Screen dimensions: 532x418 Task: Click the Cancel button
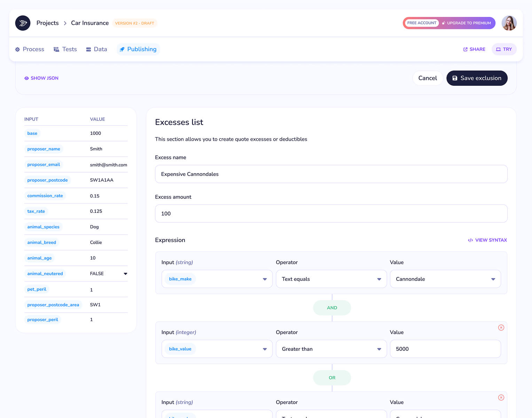click(428, 78)
